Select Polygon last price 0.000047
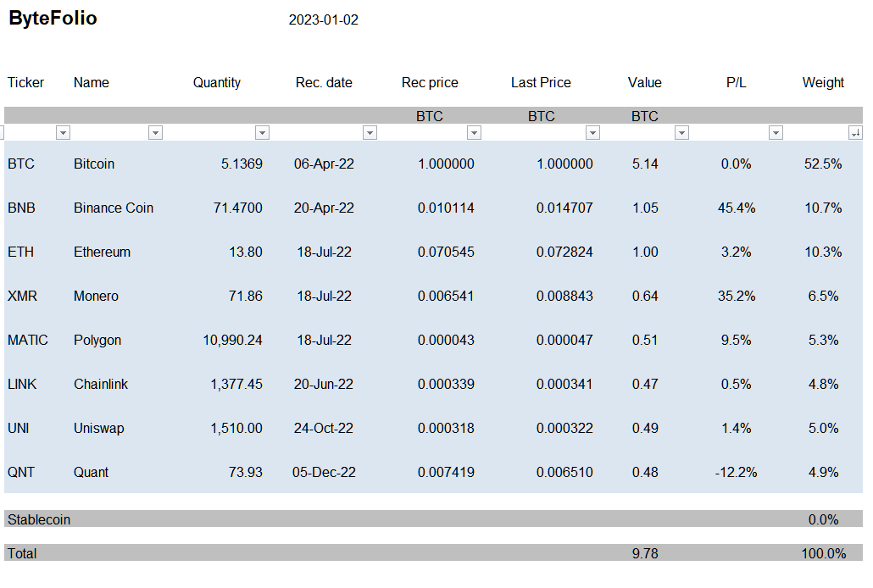This screenshot has width=873, height=588. click(564, 340)
